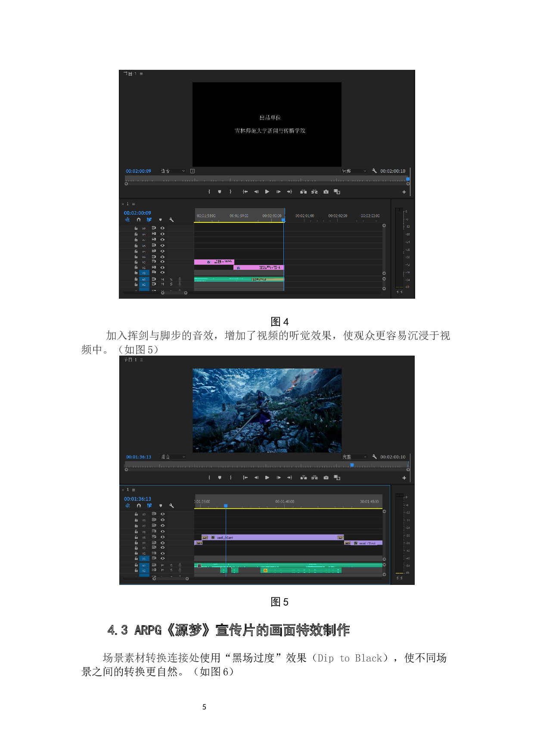Screen dimensions: 534x756
Task: Toggle Snap magnet in the 00:02:00:09 timeline
Action: coord(138,220)
